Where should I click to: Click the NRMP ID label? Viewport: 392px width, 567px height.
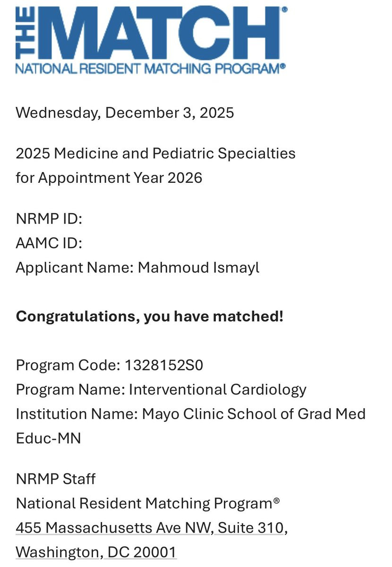point(49,219)
